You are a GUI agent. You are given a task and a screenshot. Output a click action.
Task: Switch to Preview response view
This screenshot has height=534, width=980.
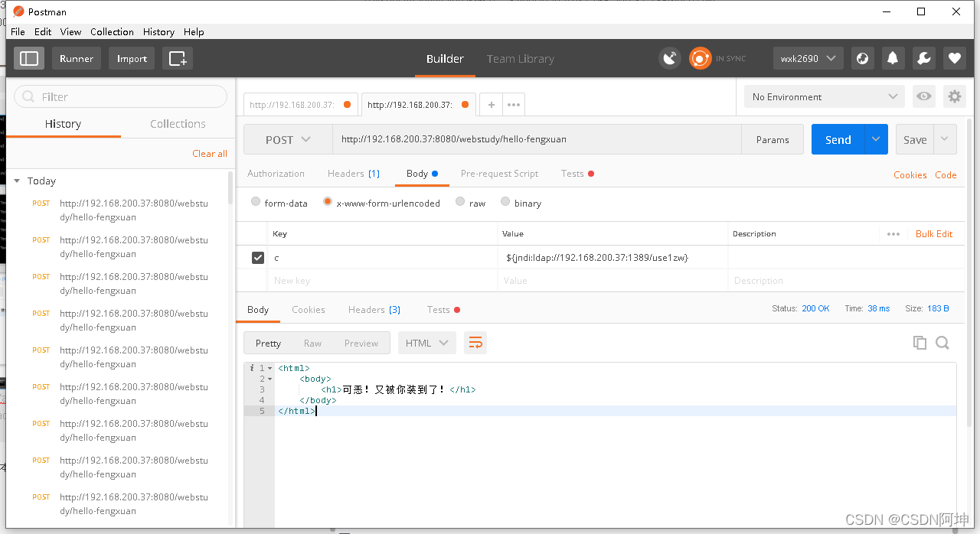tap(361, 343)
